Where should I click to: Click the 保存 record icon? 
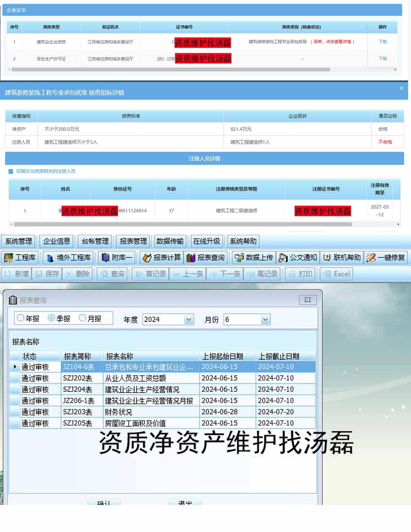coord(47,274)
